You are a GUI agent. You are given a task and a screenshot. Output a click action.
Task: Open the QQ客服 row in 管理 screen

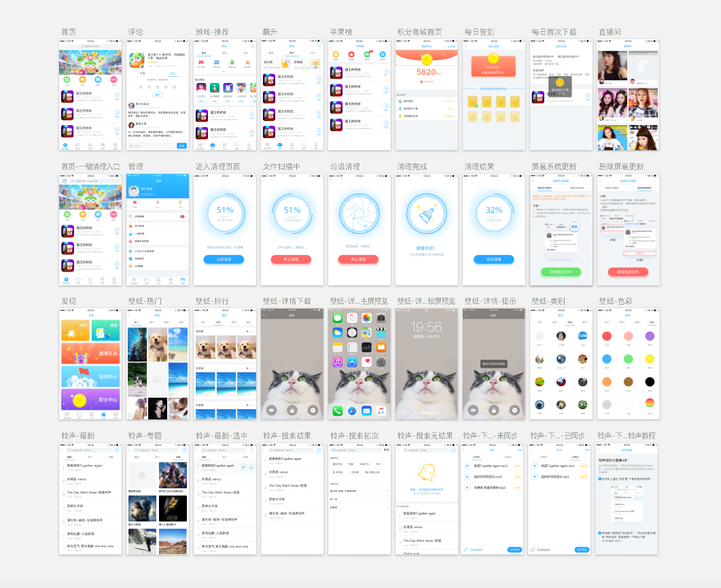[158, 266]
